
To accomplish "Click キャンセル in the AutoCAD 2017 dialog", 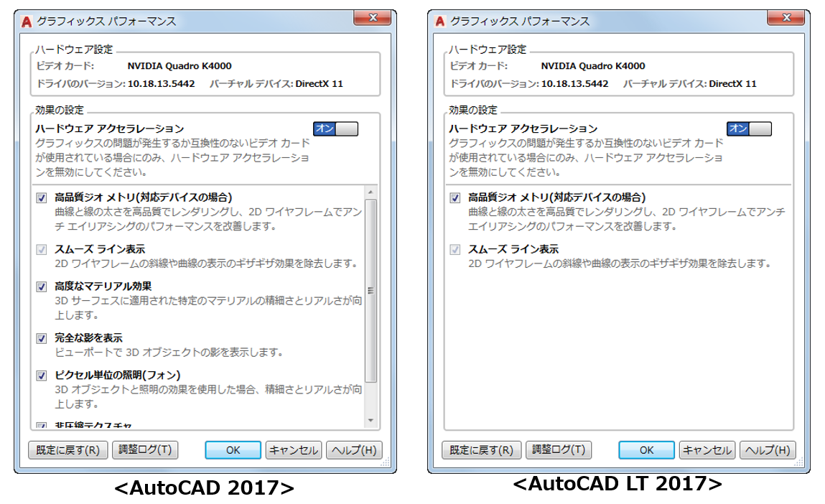I will coord(294,450).
